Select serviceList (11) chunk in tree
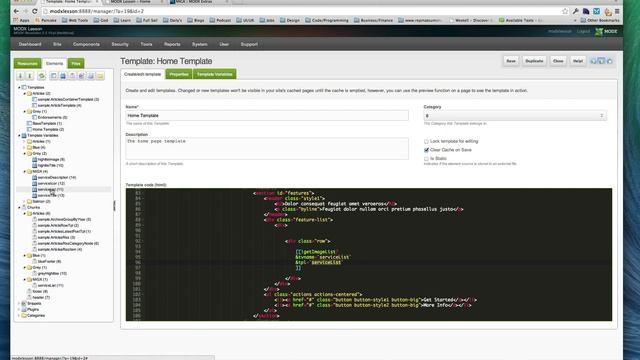The height and width of the screenshot is (360, 640). 51,286
